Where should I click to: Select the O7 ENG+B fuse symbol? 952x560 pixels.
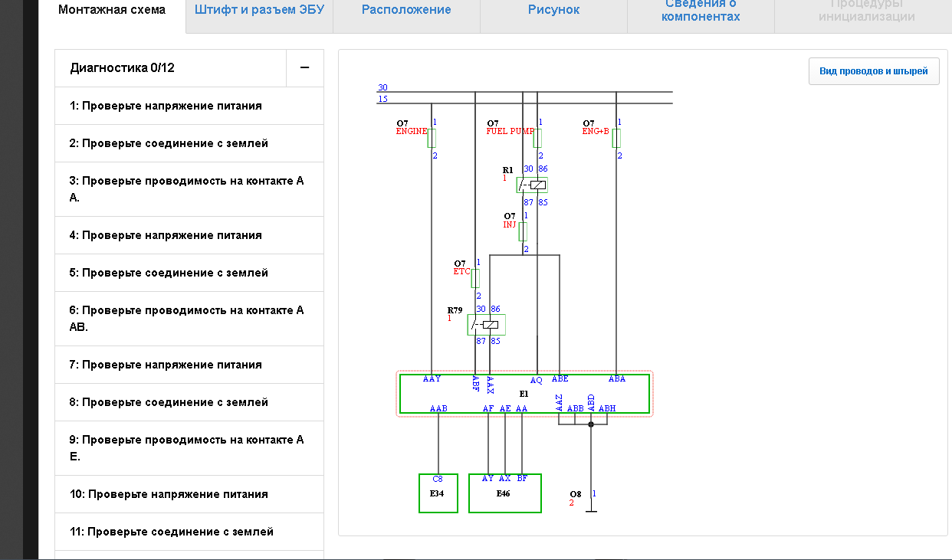click(616, 138)
